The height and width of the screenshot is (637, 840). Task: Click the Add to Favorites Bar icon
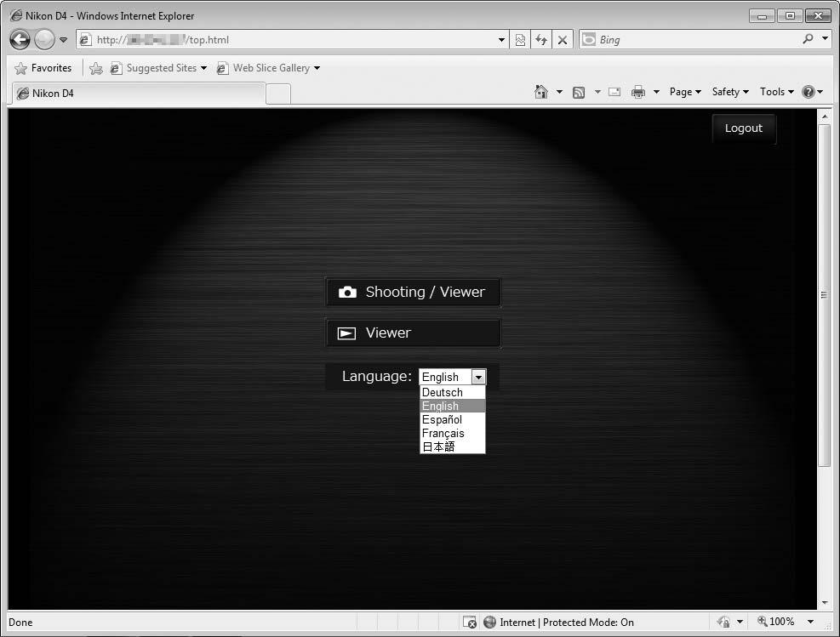(96, 68)
